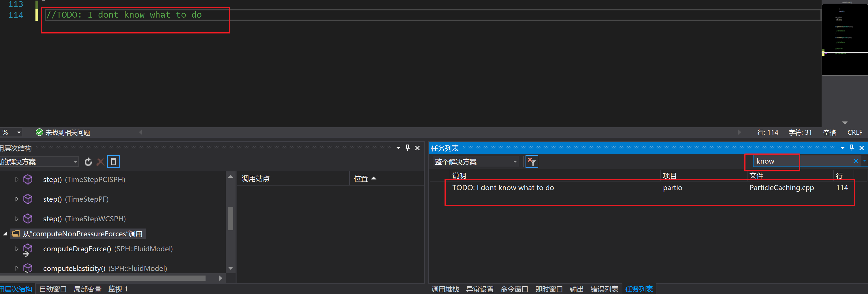This screenshot has height=294, width=868.
Task: Open 任务列表 window options dropdown arrow
Action: pyautogui.click(x=842, y=148)
